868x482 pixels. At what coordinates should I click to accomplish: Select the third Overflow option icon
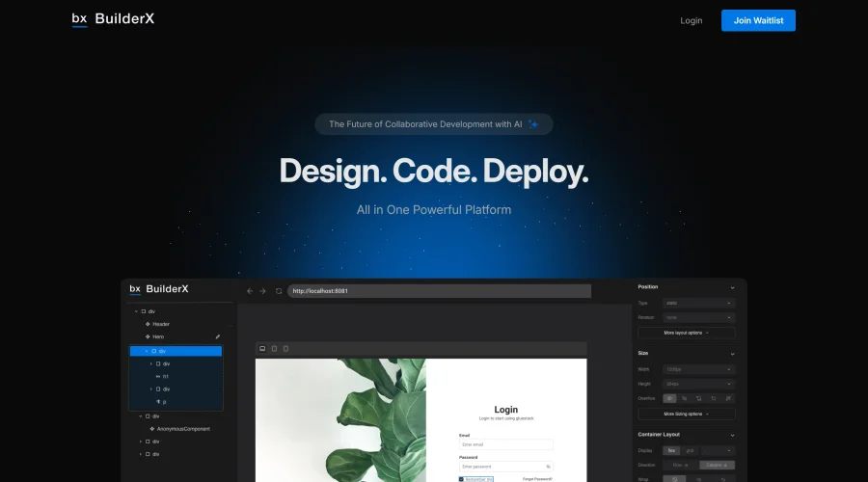click(x=698, y=398)
